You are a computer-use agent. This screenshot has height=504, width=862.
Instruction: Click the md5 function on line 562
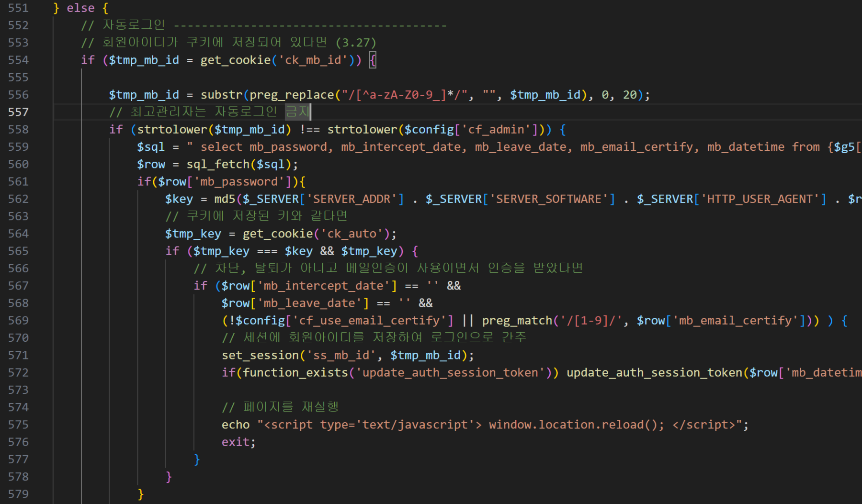(x=225, y=199)
